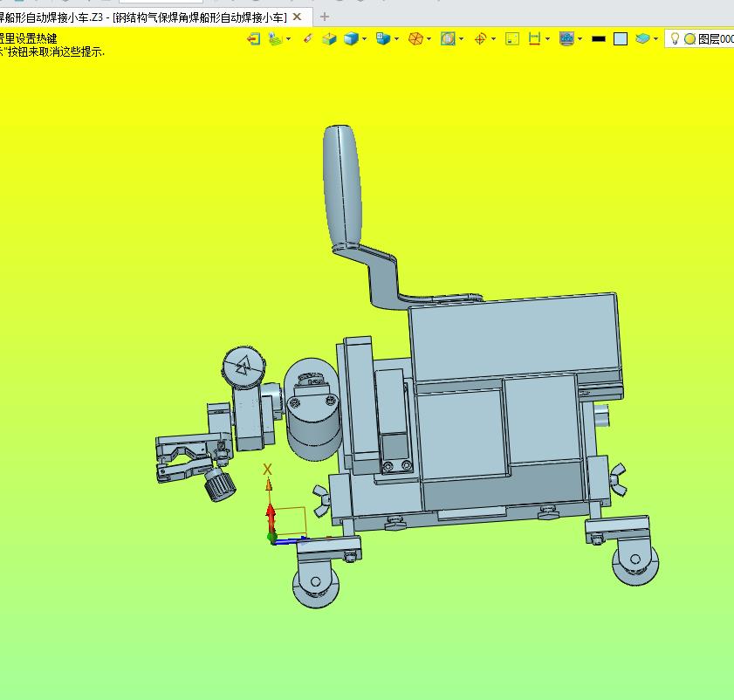Toggle the light bulb layer visibility
This screenshot has height=700, width=734.
click(675, 39)
